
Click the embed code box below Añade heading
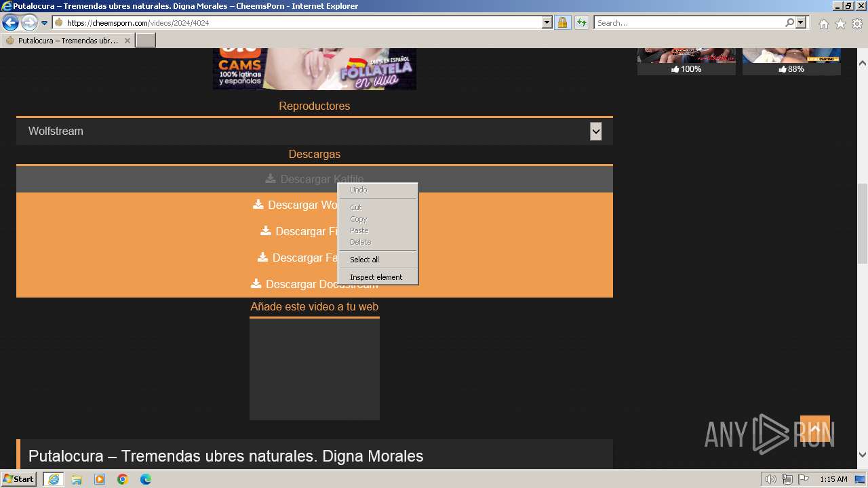tap(315, 369)
